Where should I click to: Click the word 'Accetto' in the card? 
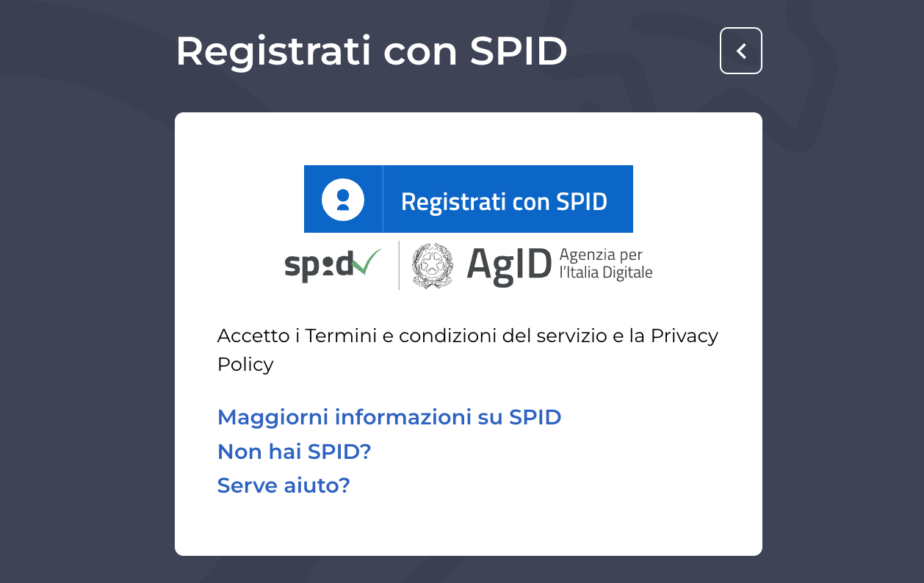tap(253, 336)
